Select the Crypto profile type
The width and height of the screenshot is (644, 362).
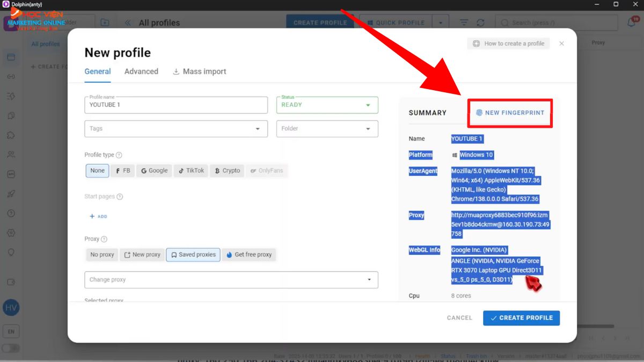tap(227, 171)
